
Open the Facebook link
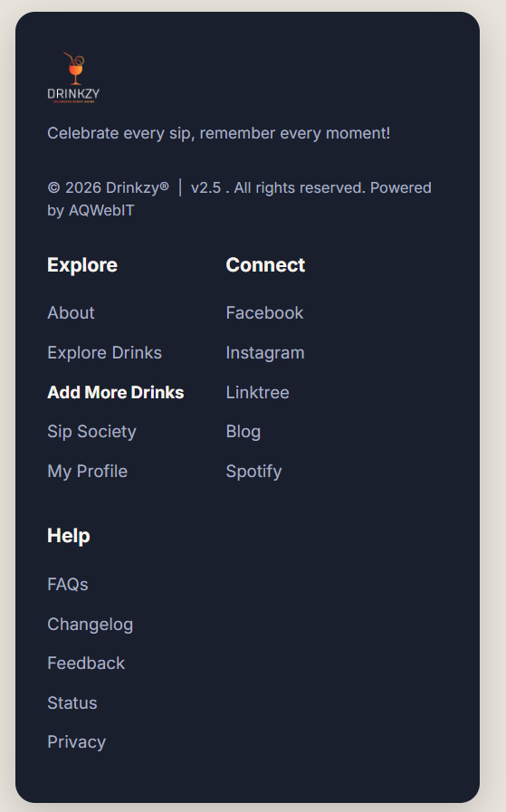click(264, 313)
